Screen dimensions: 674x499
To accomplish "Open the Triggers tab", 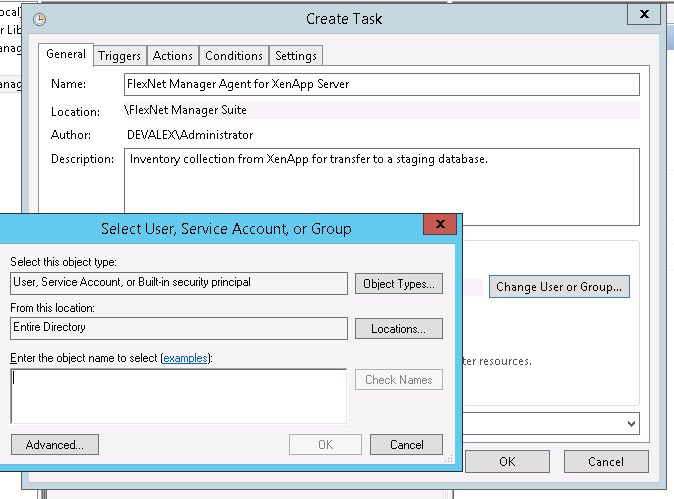I will coord(120,56).
